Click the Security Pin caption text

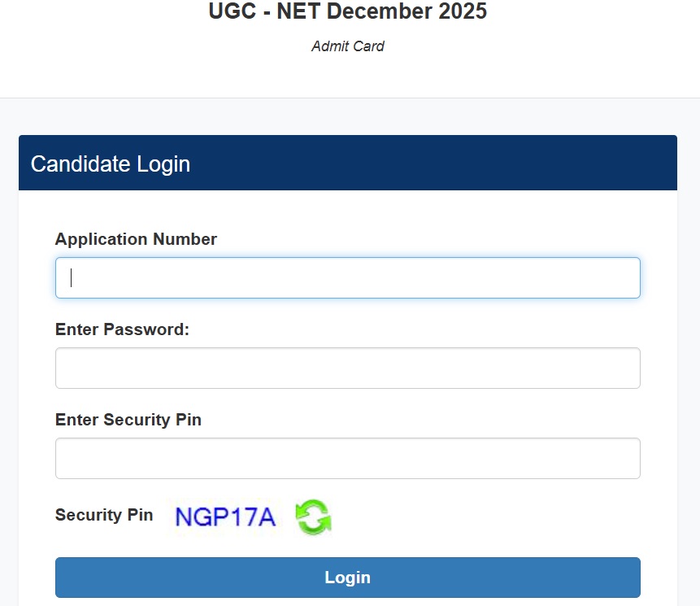pyautogui.click(x=104, y=515)
